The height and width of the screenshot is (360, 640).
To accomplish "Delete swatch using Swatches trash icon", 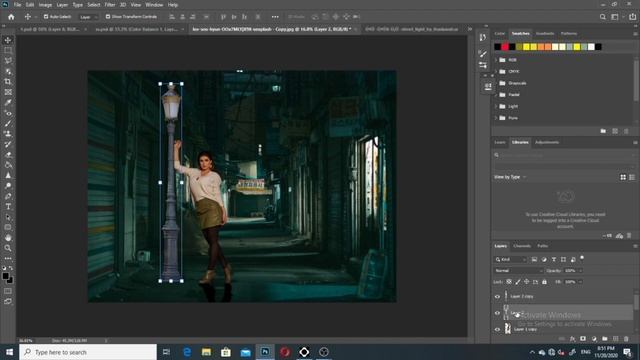I will click(626, 131).
